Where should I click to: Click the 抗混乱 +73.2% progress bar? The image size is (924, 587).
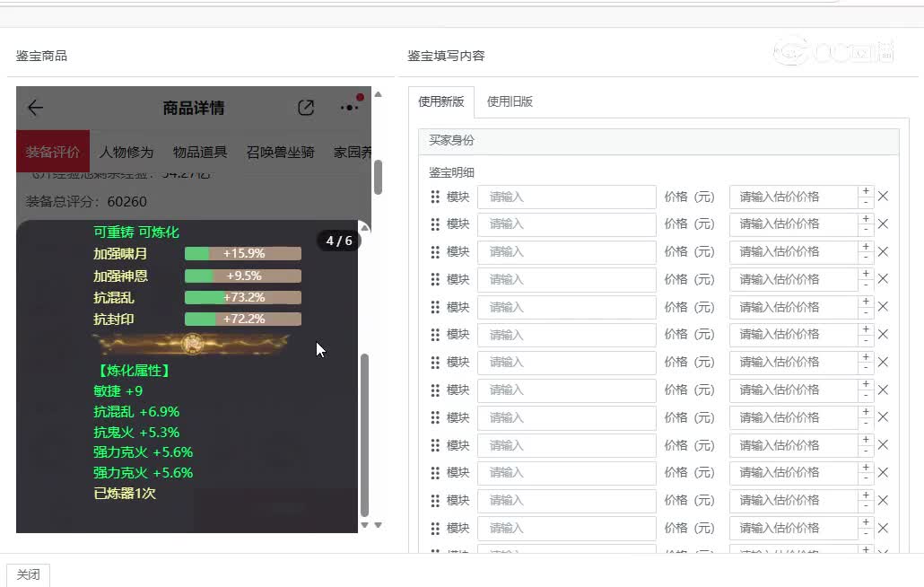click(x=243, y=298)
